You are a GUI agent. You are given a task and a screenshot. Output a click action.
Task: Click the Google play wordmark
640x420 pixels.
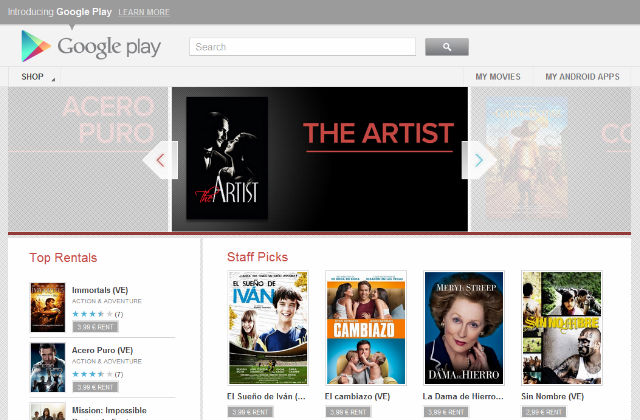109,47
